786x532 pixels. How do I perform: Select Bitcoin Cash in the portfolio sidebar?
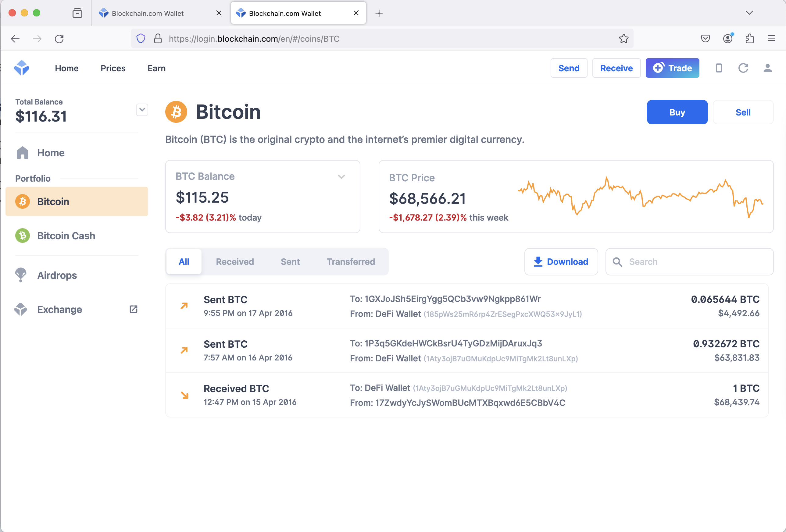pyautogui.click(x=66, y=236)
